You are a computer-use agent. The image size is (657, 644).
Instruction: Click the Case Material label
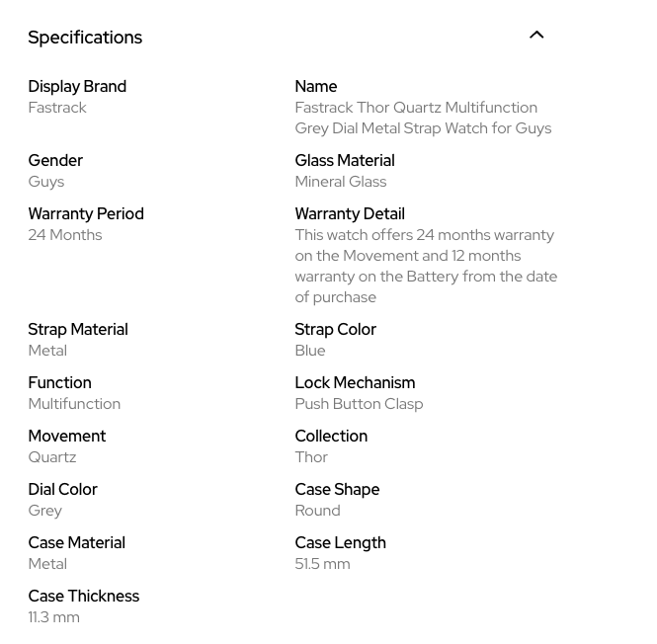click(x=76, y=543)
